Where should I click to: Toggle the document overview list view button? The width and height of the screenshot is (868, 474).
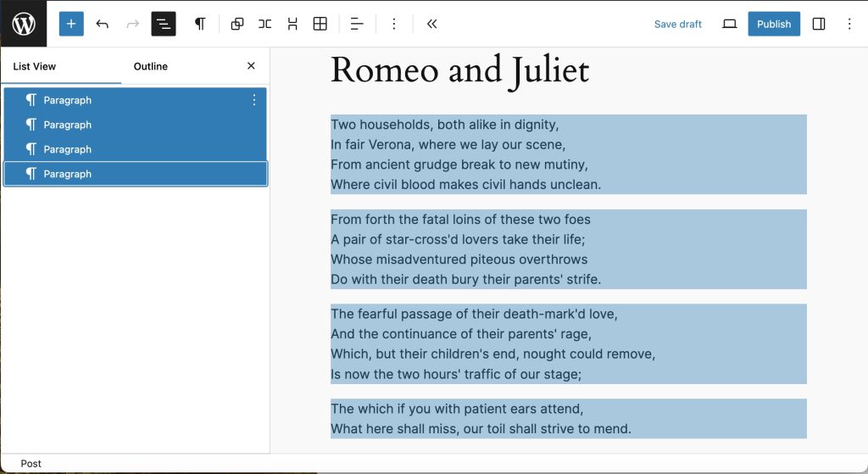point(164,24)
